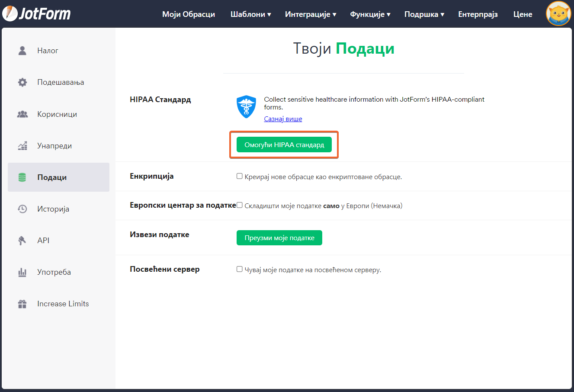This screenshot has height=392, width=574.
Task: Click the person icon beside Налог
Action: tap(22, 51)
